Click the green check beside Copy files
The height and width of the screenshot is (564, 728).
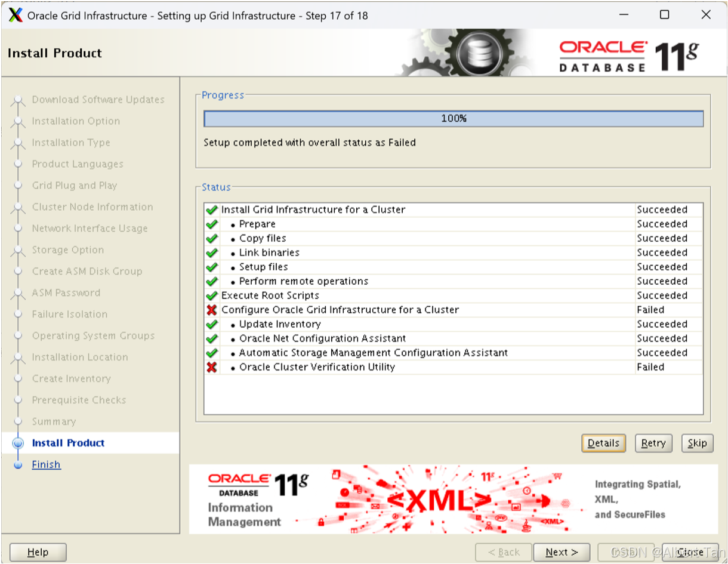tap(211, 238)
